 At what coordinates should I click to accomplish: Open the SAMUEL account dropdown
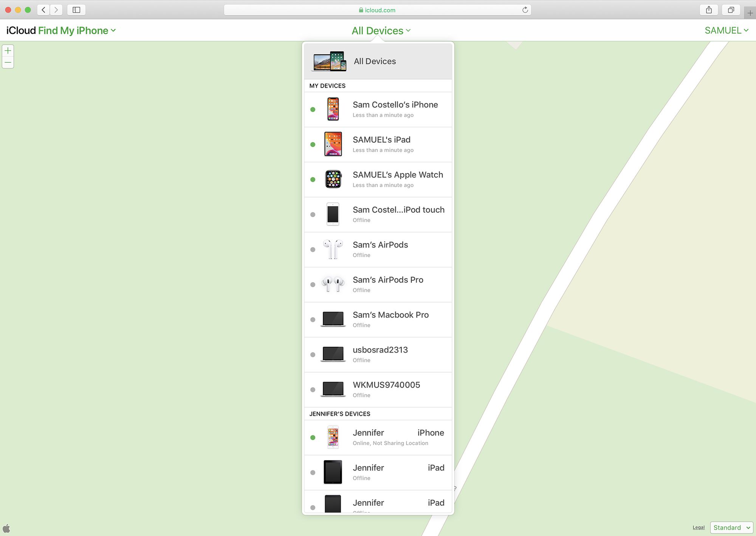(726, 30)
